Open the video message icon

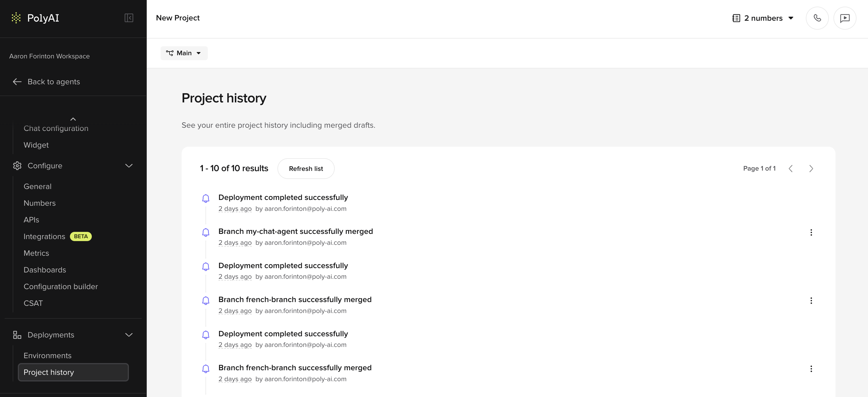point(845,18)
